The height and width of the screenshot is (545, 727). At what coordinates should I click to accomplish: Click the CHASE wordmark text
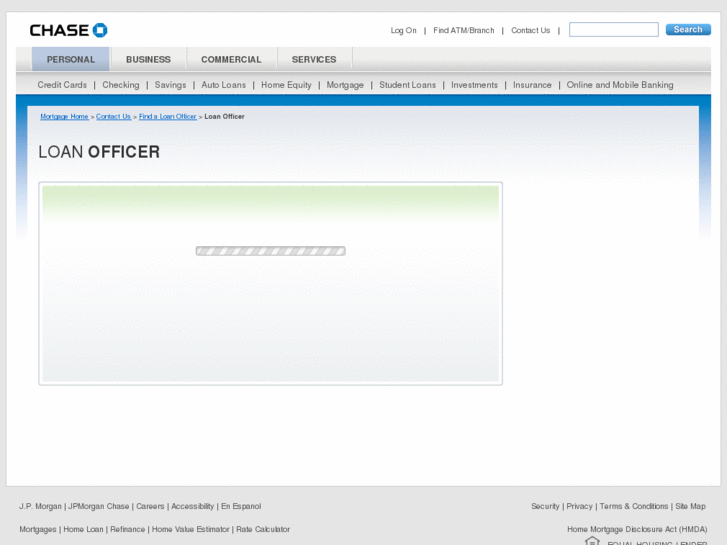click(59, 31)
